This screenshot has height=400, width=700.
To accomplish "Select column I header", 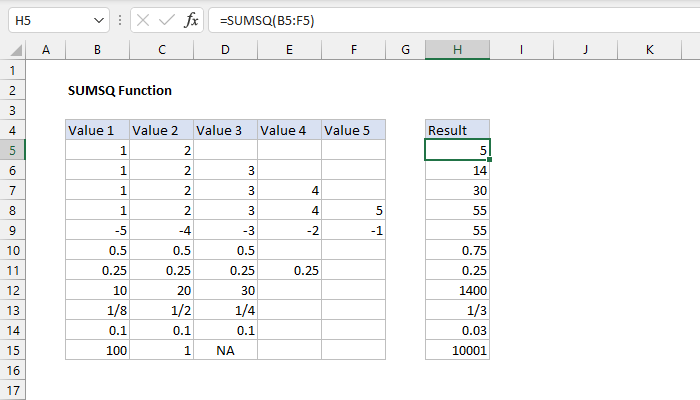I will [x=521, y=50].
